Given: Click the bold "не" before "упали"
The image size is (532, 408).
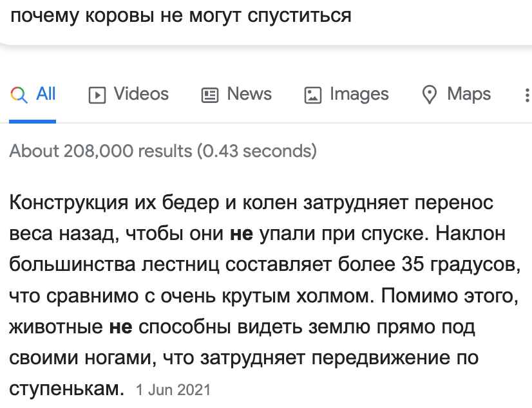Looking at the screenshot, I should click(x=242, y=234).
